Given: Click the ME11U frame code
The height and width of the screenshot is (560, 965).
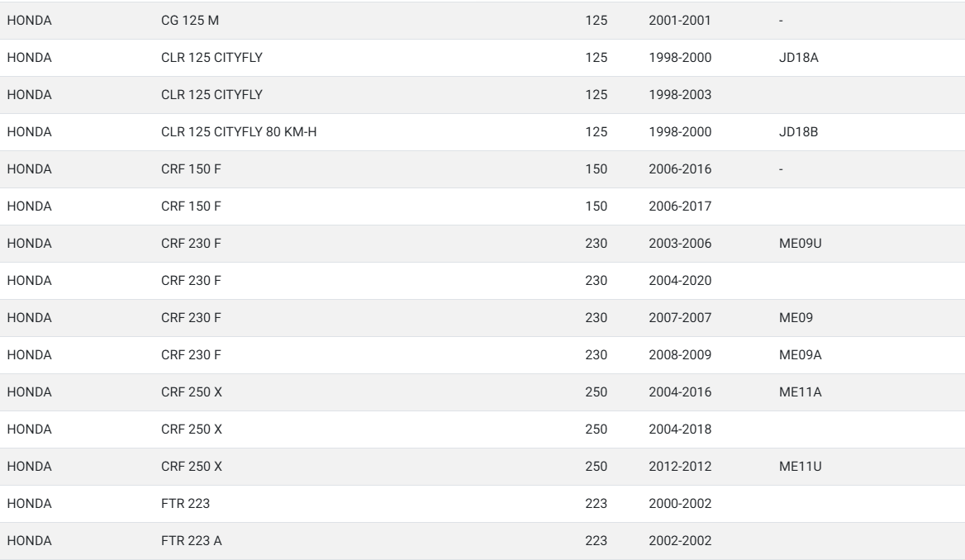Looking at the screenshot, I should point(800,467).
